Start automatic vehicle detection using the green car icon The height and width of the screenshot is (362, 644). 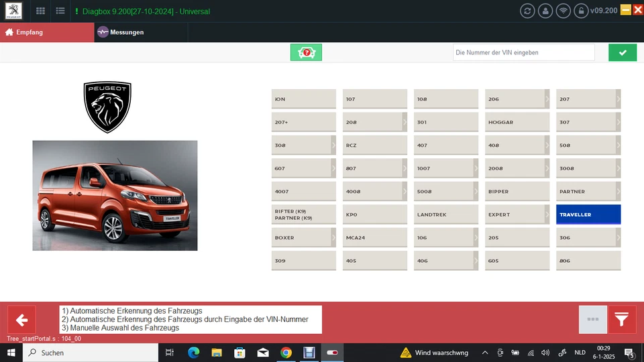point(306,52)
